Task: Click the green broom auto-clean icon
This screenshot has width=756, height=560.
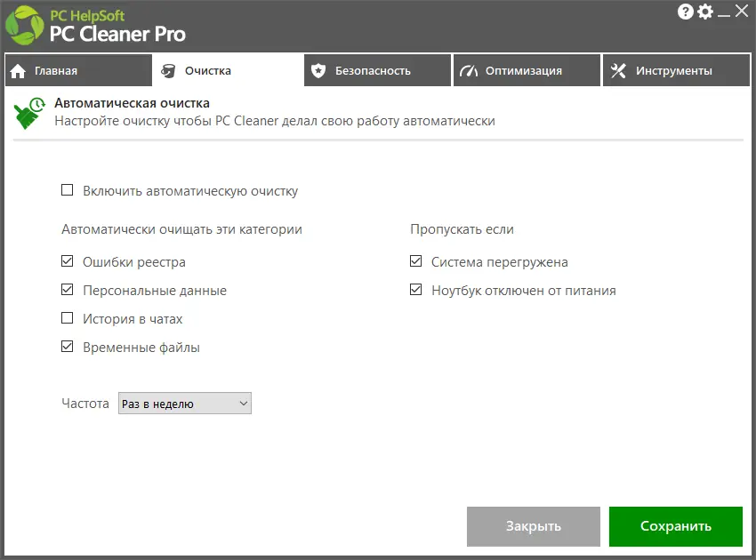Action: [x=28, y=113]
